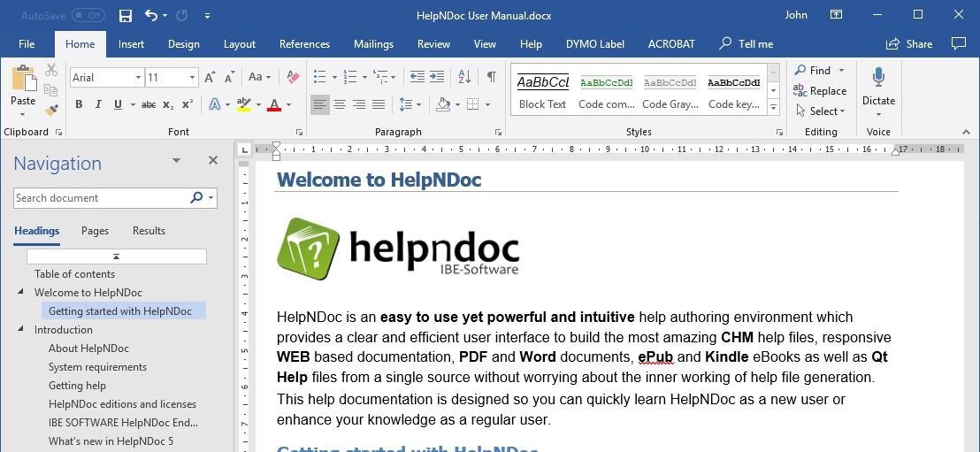Screen dimensions: 980x452
Task: Apply strikethrough formatting
Action: pyautogui.click(x=148, y=104)
